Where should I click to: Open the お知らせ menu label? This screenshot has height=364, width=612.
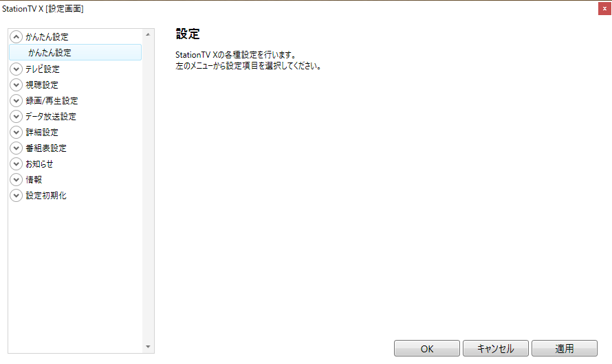39,163
